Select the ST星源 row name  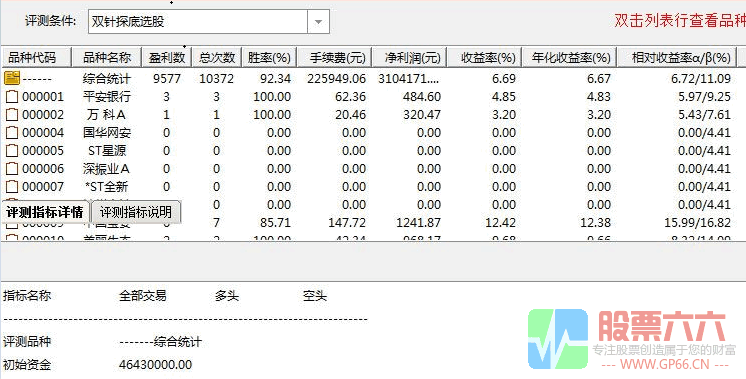[x=107, y=151]
